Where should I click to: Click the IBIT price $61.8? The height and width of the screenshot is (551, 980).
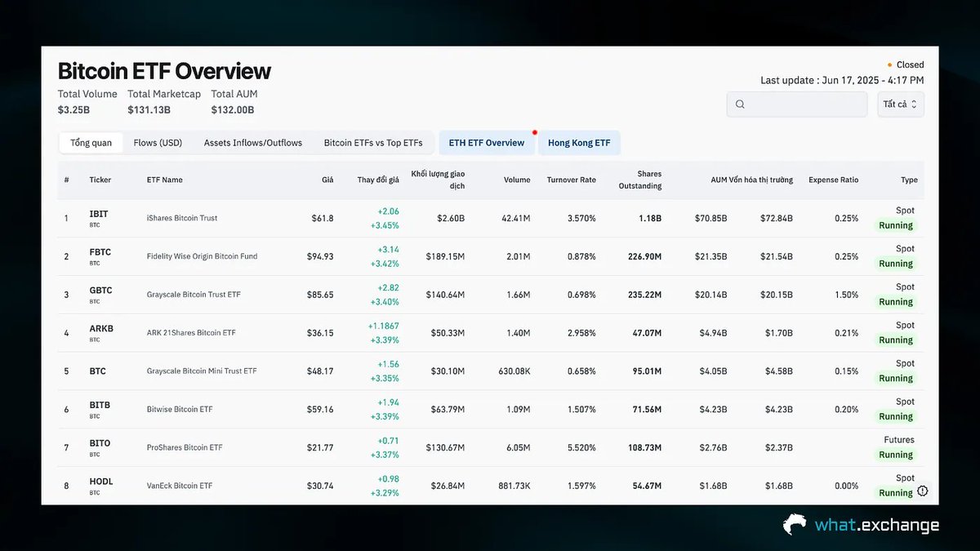tap(323, 218)
